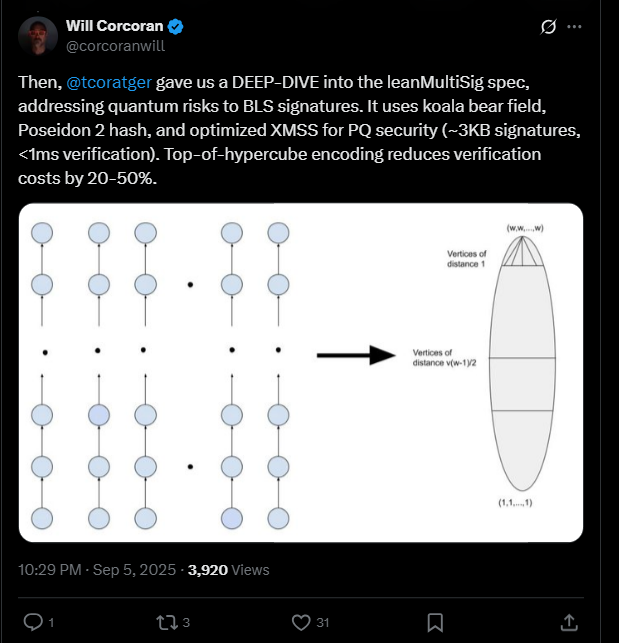Click the repost count 3
This screenshot has width=619, height=643.
pyautogui.click(x=186, y=622)
